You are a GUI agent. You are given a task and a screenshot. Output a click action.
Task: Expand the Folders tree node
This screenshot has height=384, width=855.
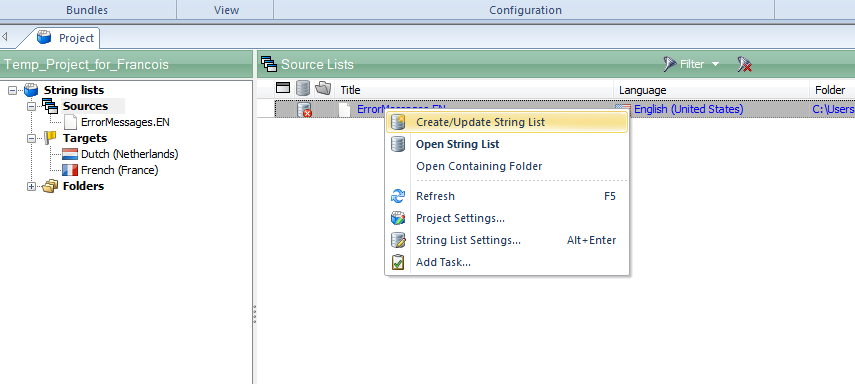32,187
